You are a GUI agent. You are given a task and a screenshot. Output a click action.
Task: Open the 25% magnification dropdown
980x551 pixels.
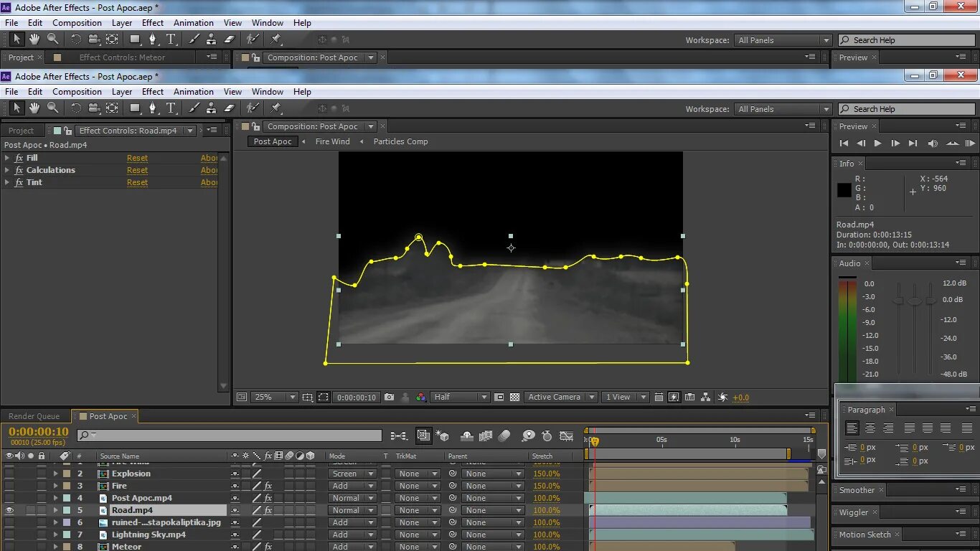point(275,397)
